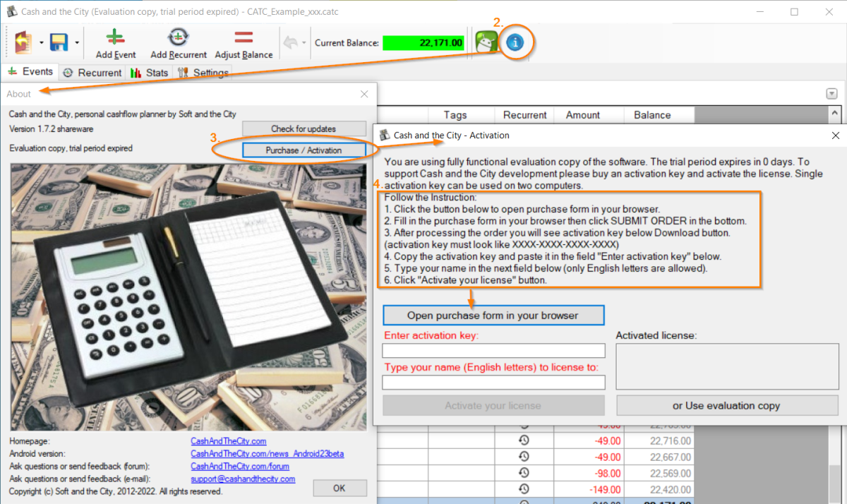Click Add Recurrent toolbar button

point(179,44)
